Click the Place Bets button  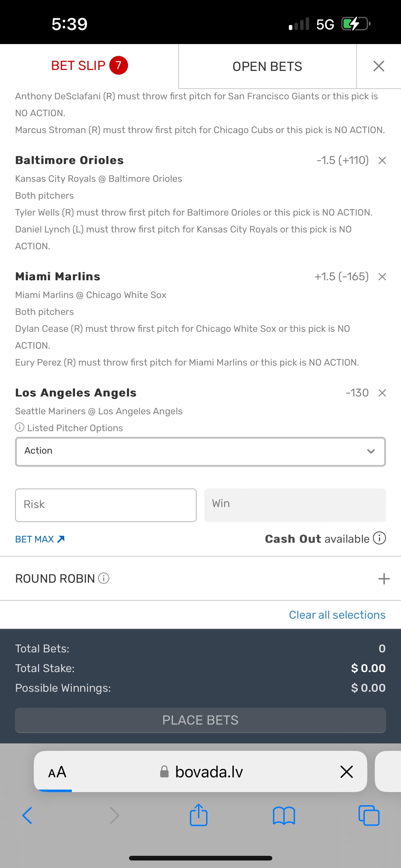pos(200,720)
